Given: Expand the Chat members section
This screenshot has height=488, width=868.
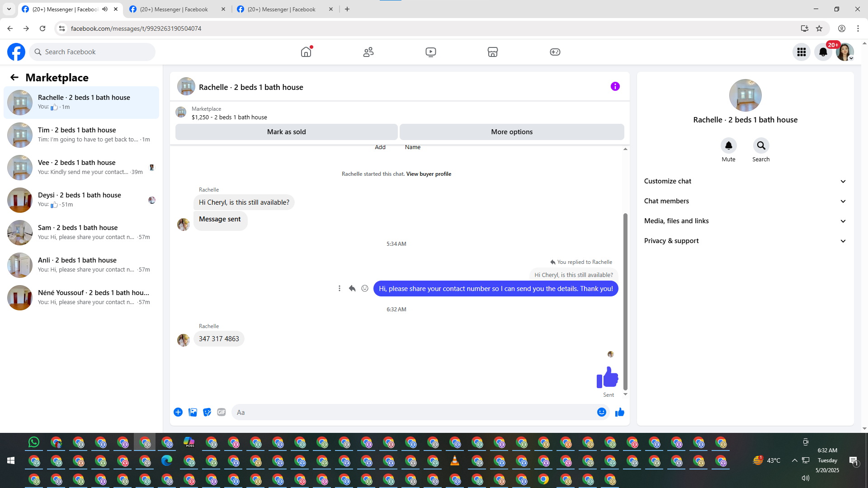Looking at the screenshot, I should click(745, 201).
